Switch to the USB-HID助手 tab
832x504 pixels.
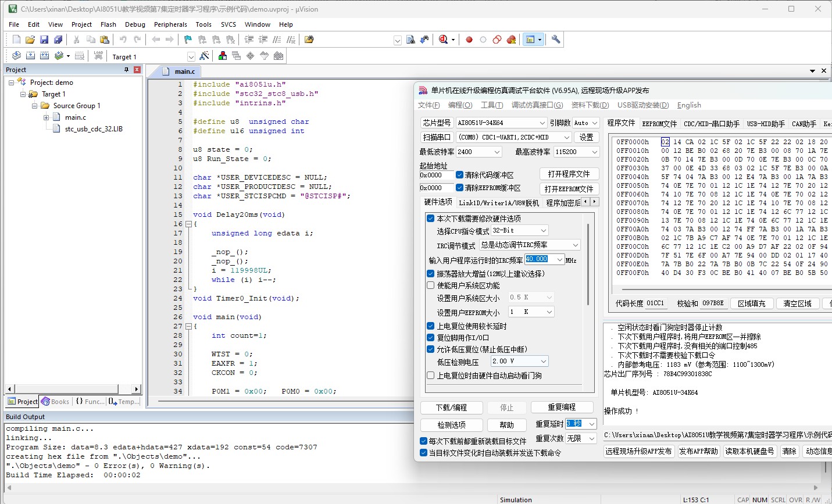pos(766,124)
